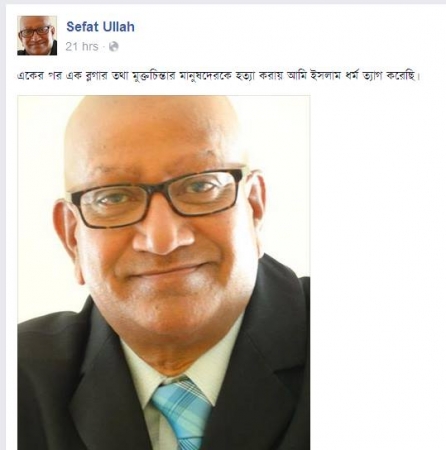
Task: Click the globe public audience icon
Action: 114,46
